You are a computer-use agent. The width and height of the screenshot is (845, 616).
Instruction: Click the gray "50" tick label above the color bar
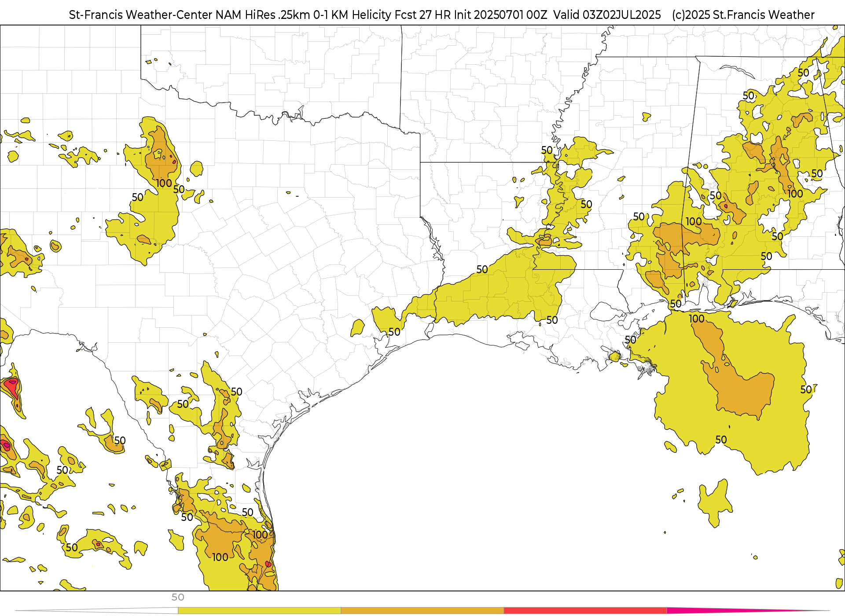click(178, 598)
